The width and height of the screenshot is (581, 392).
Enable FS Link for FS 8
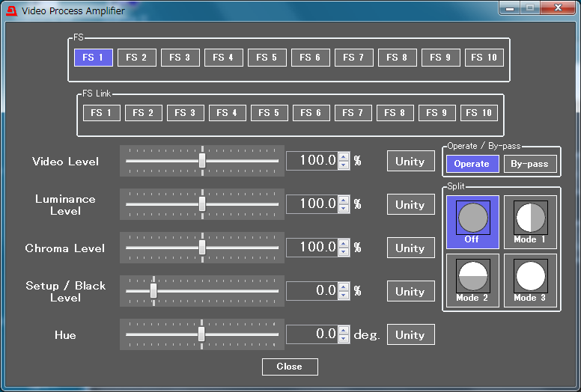tap(395, 113)
